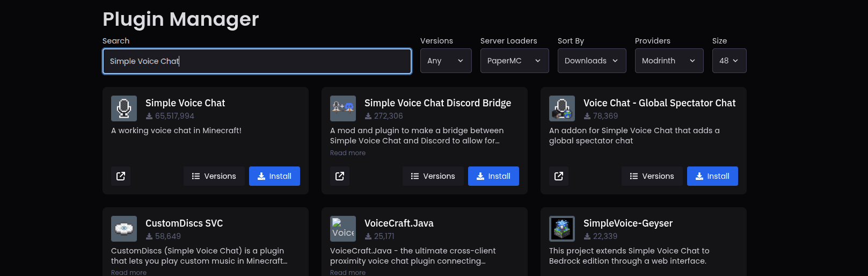
Task: Open the Size dropdown showing 48
Action: coord(730,61)
